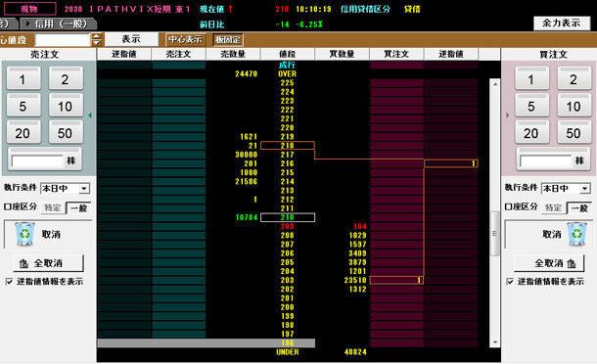
Task: Click the scrollbar down arrow of order board
Action: (495, 342)
